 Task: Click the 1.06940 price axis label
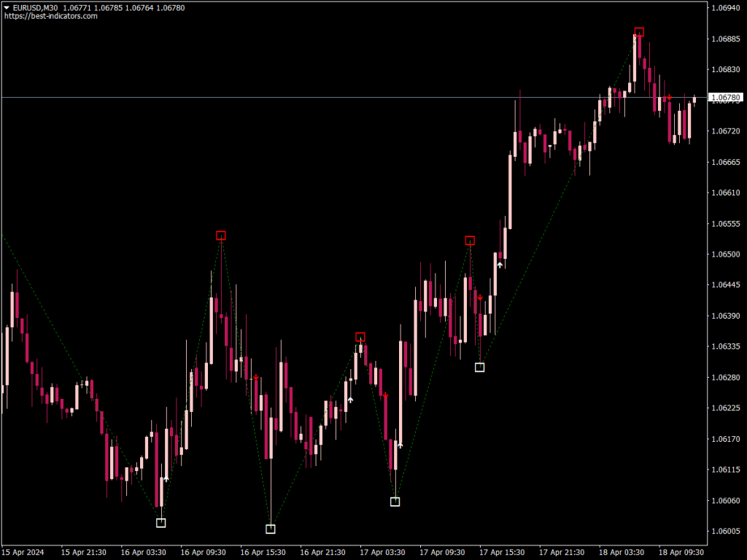[x=726, y=8]
